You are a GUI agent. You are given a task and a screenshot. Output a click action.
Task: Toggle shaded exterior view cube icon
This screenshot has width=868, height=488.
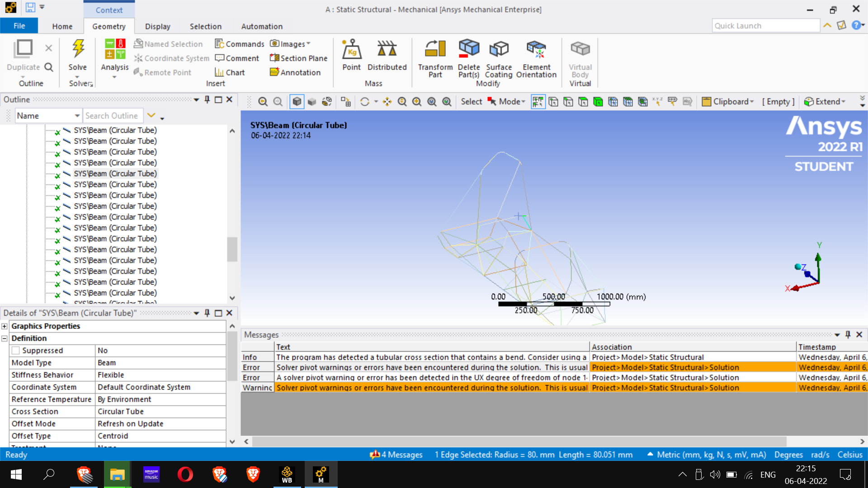[297, 102]
